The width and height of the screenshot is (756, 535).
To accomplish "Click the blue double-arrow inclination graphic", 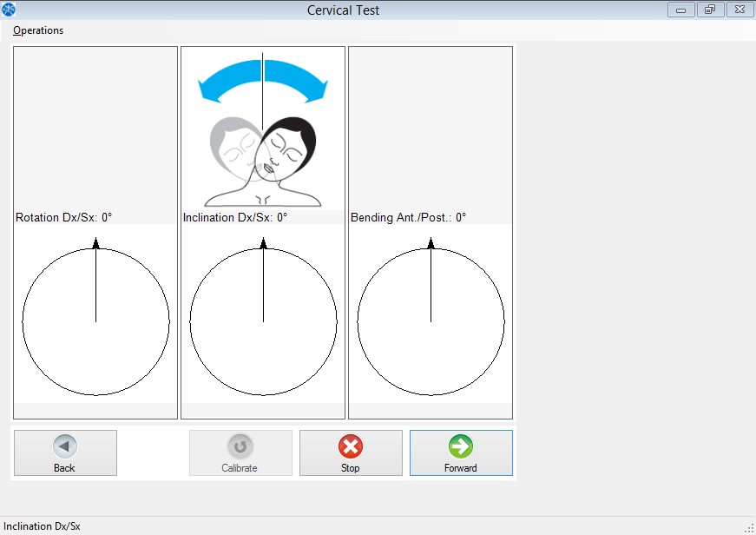I will click(263, 81).
